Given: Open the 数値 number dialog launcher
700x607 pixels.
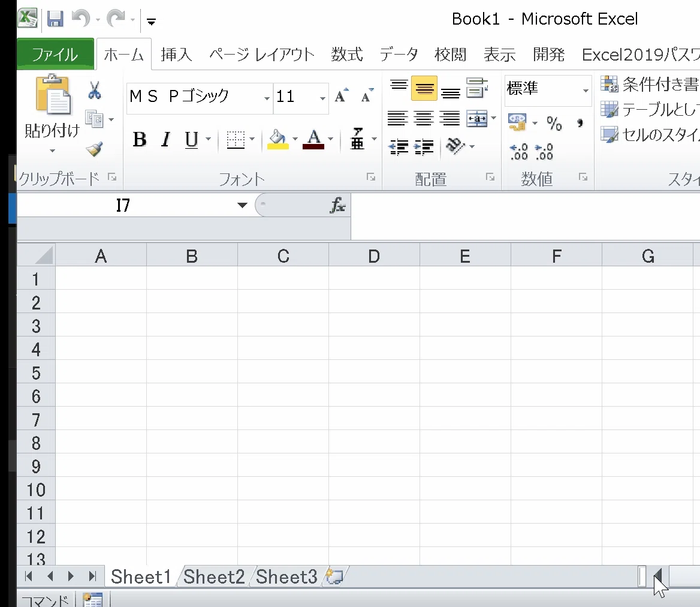Looking at the screenshot, I should pyautogui.click(x=583, y=178).
